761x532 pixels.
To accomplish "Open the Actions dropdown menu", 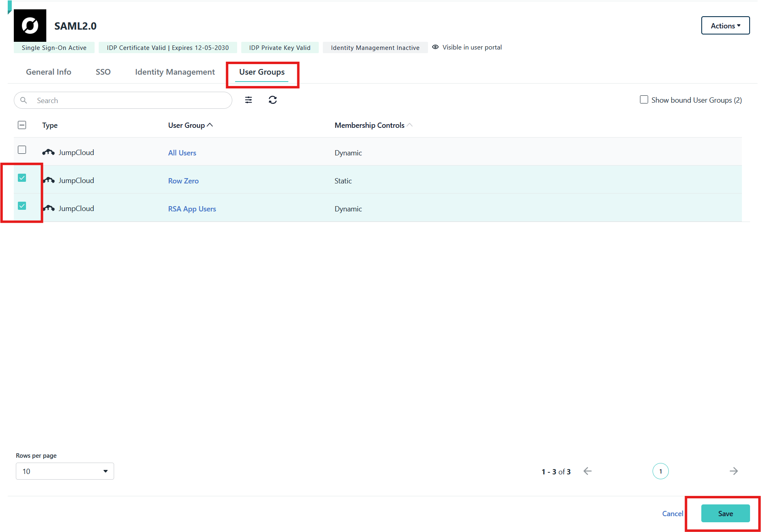I will tap(725, 26).
